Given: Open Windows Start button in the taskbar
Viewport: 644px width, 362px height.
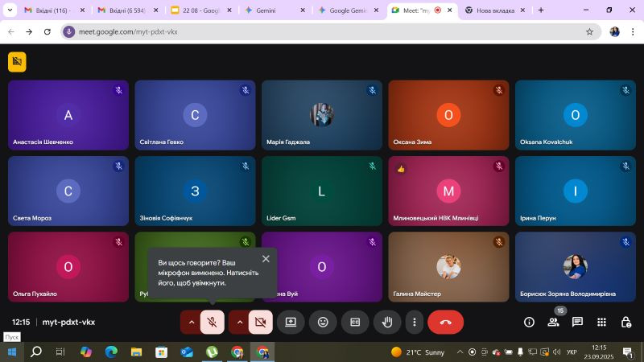Looking at the screenshot, I should (x=12, y=352).
